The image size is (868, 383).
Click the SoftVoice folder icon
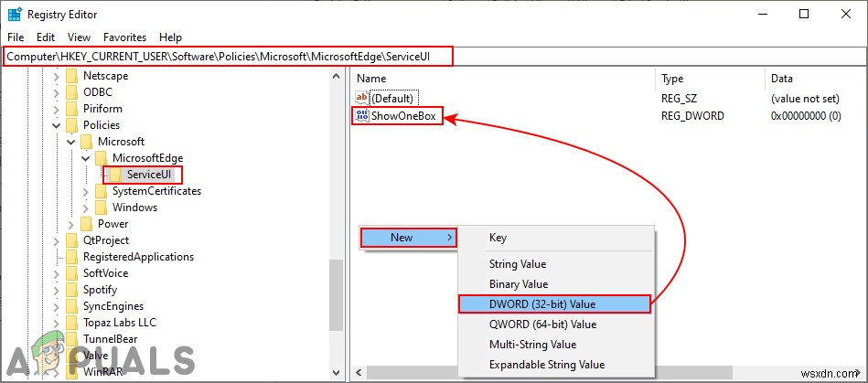(72, 273)
